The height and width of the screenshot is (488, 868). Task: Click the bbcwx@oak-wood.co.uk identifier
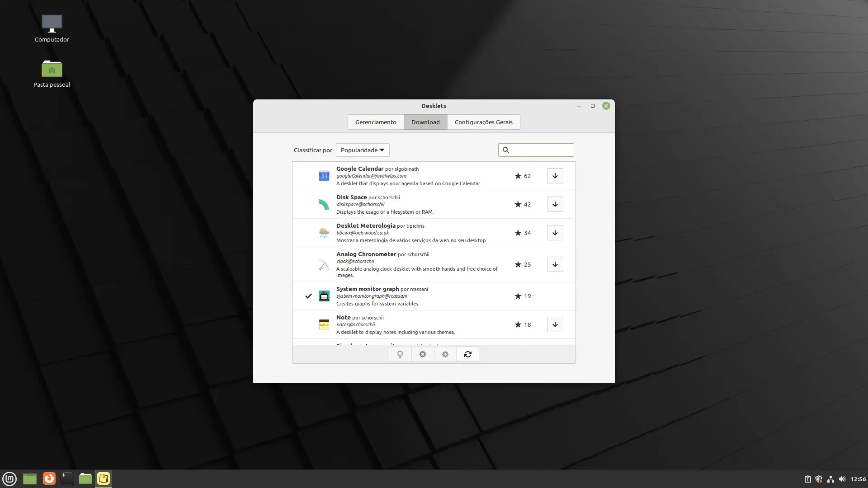click(x=363, y=233)
